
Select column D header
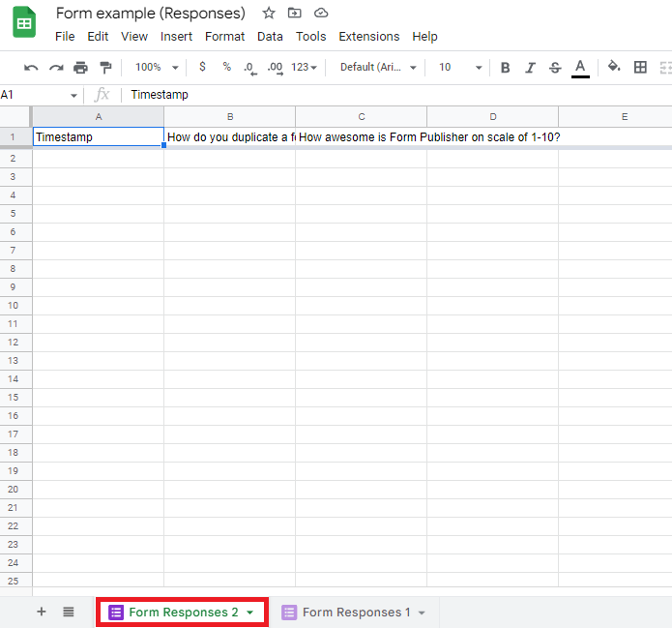point(493,117)
